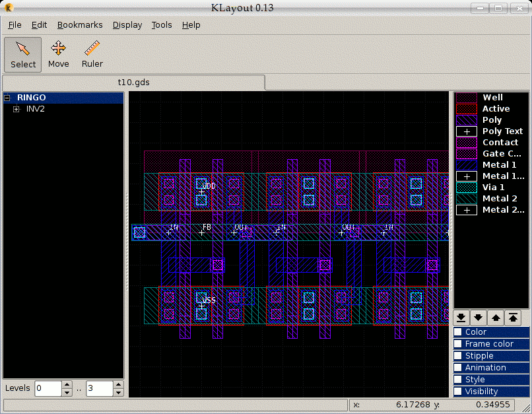This screenshot has height=414, width=532.
Task: Move layer to bottom of list
Action: click(x=462, y=317)
